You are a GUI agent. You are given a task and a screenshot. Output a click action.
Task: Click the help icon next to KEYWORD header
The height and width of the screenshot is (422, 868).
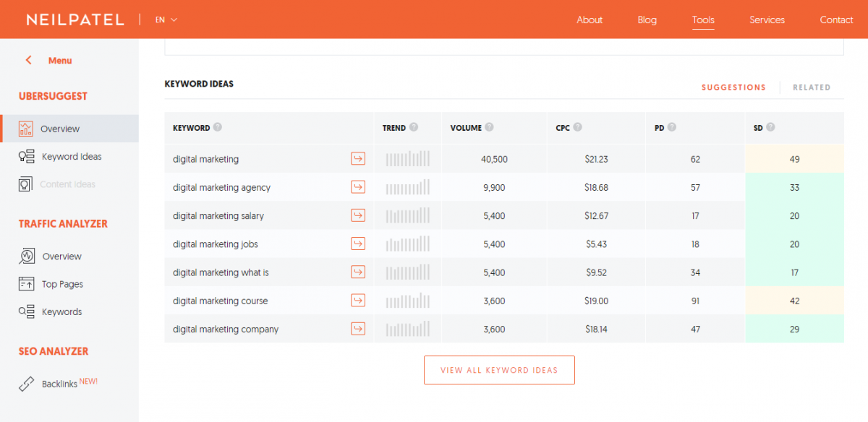[218, 127]
